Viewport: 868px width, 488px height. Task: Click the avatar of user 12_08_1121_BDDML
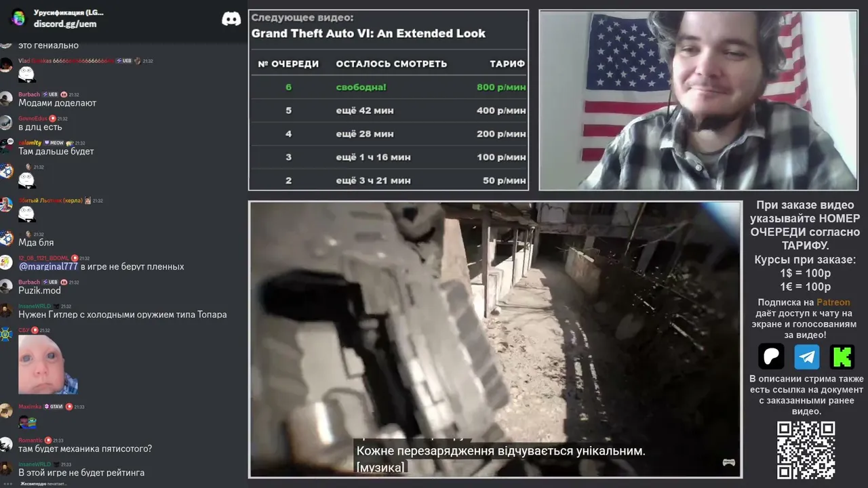click(x=6, y=262)
